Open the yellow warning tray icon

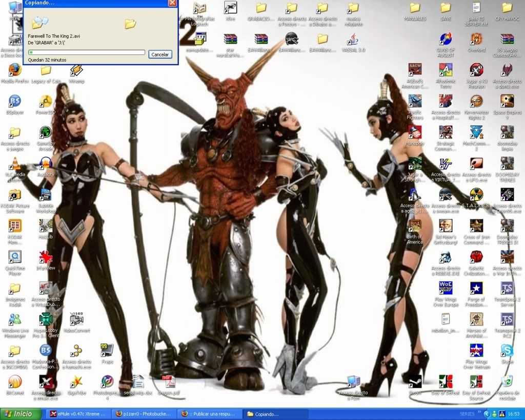pos(502,414)
